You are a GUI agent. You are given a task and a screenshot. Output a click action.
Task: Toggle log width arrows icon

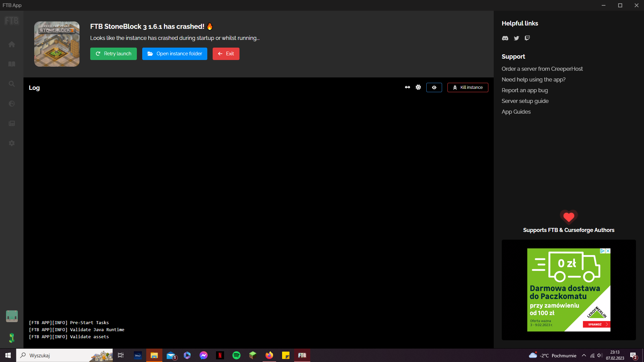tap(408, 87)
